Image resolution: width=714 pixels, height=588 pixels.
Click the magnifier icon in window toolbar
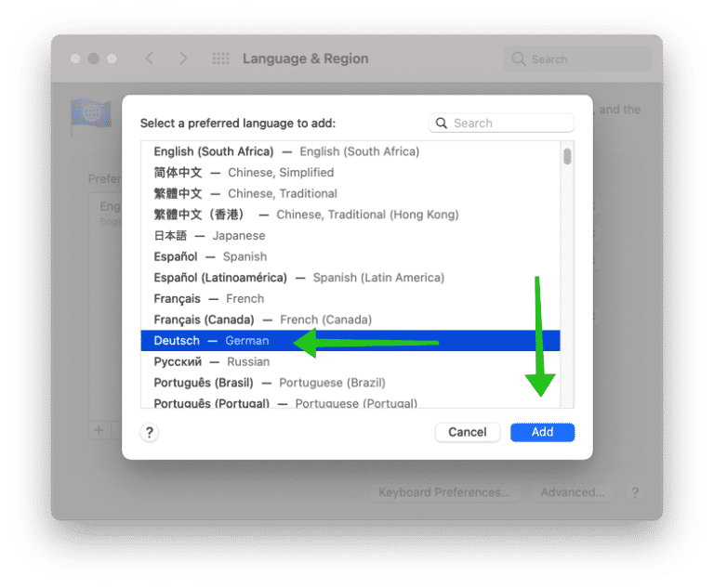(x=519, y=59)
